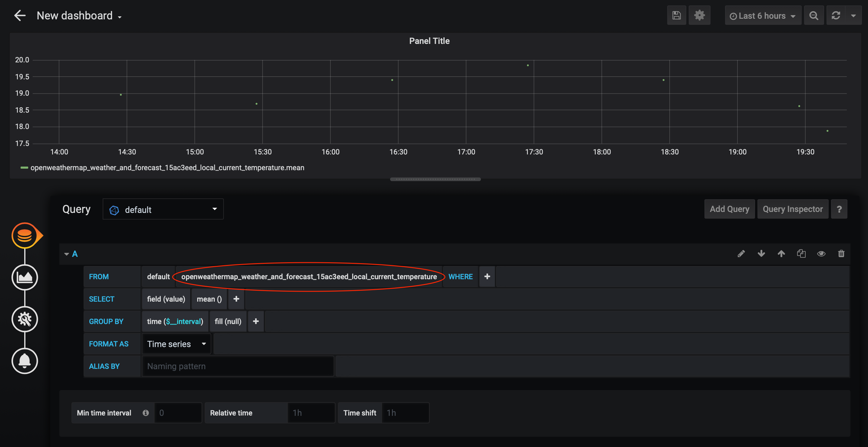Click the Add Query button

(x=729, y=209)
